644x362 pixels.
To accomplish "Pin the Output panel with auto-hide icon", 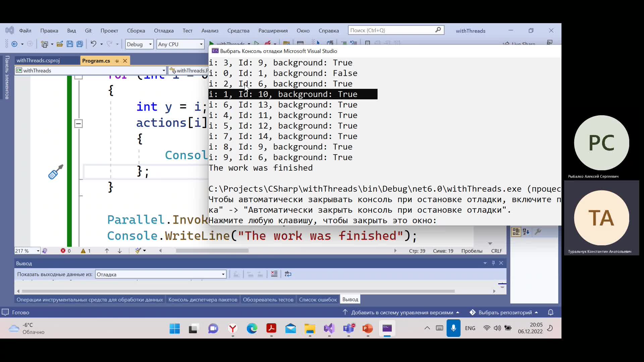I will [493, 263].
